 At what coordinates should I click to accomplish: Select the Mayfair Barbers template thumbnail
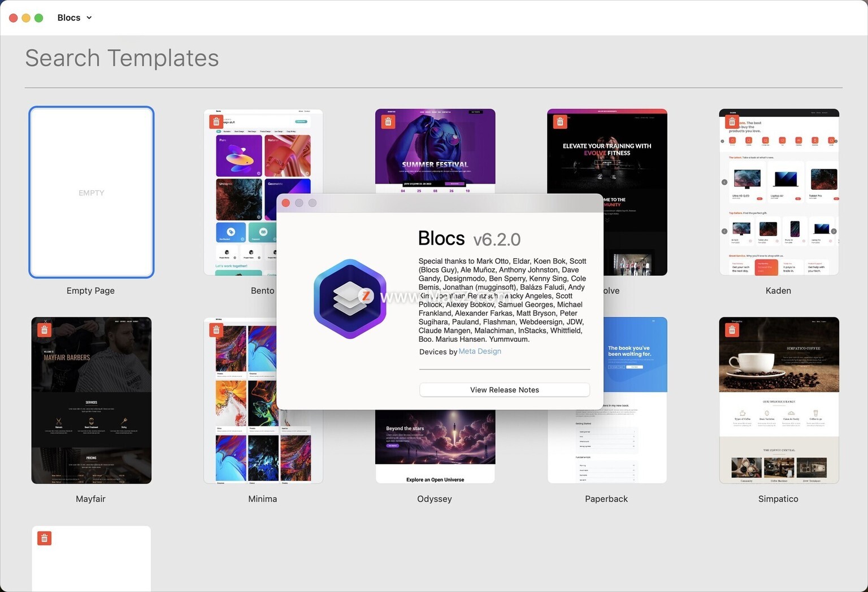tap(92, 401)
